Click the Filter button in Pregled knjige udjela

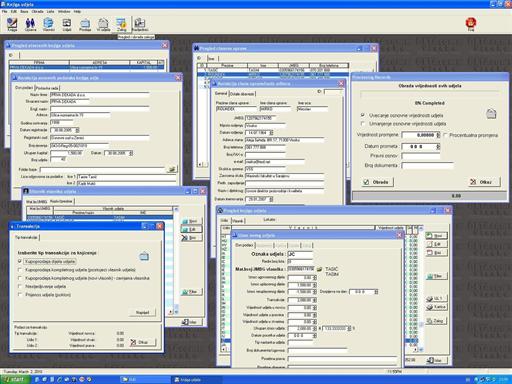click(436, 276)
